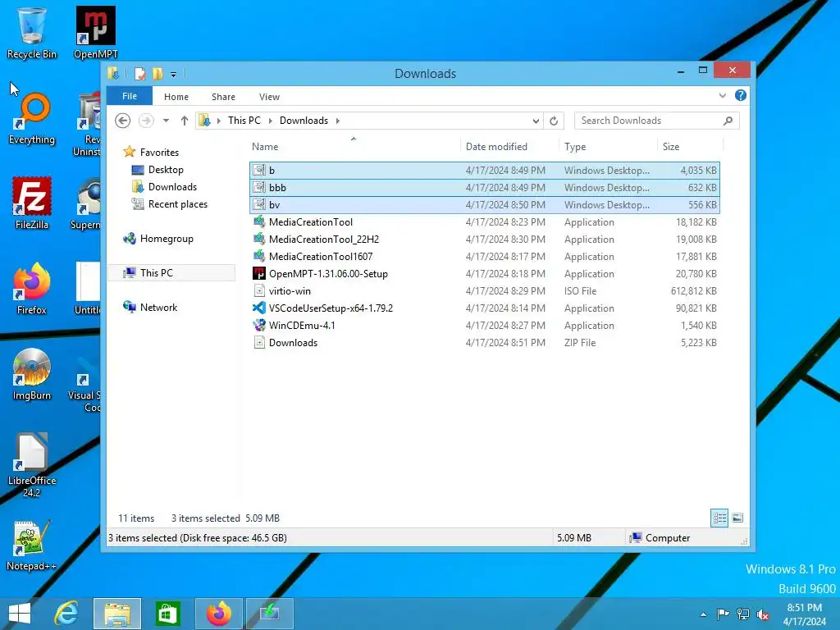Click OpenMPT-1.31.06.00-Setup file icon

tap(259, 274)
